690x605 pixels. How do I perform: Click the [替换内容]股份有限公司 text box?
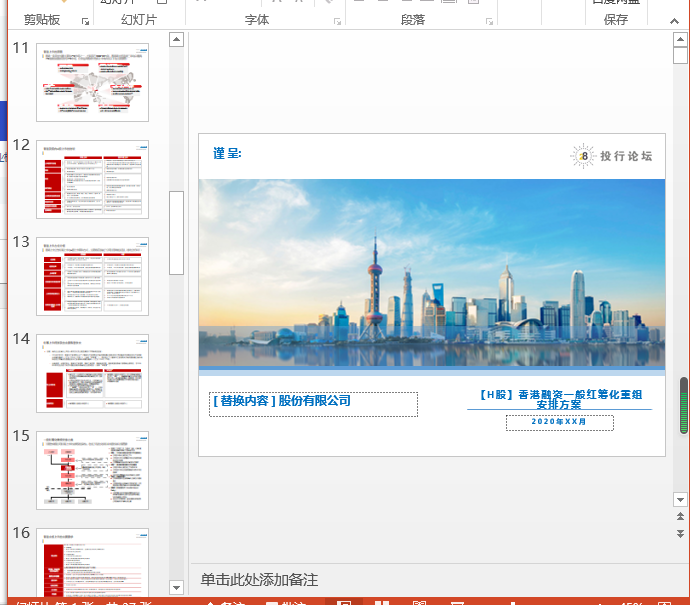[313, 403]
